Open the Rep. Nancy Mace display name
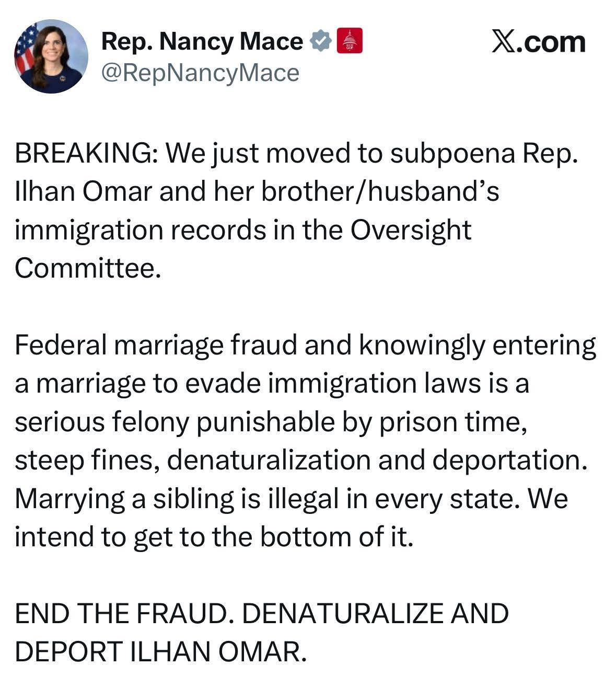Viewport: 616px width, 700px height. click(202, 41)
